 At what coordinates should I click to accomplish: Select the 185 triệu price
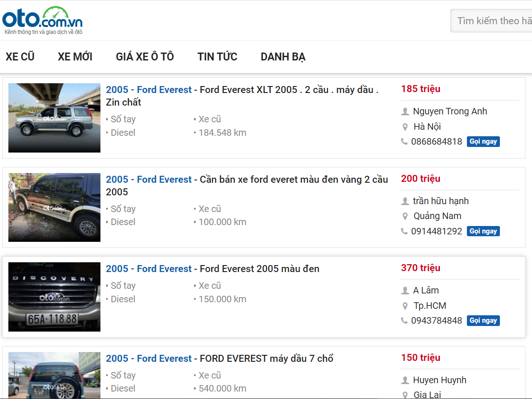(x=421, y=89)
